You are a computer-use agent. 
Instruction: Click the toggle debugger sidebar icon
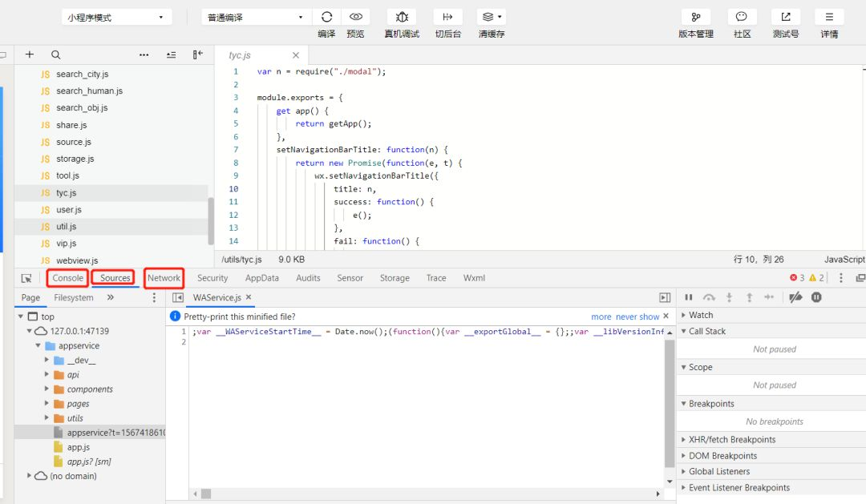665,297
